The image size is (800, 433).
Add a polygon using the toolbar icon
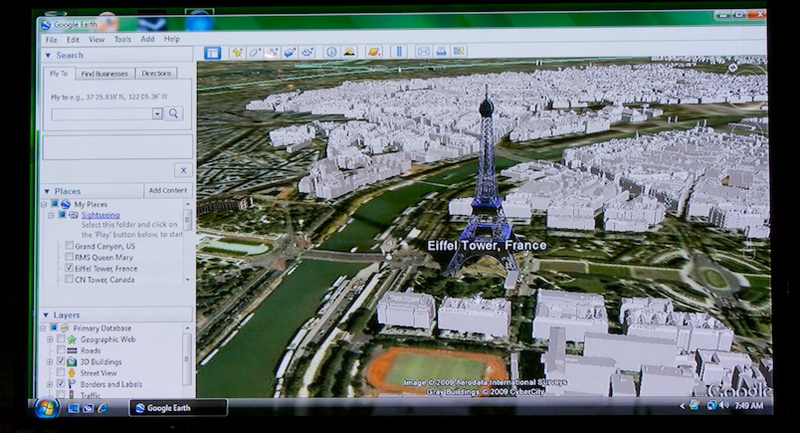pos(255,53)
